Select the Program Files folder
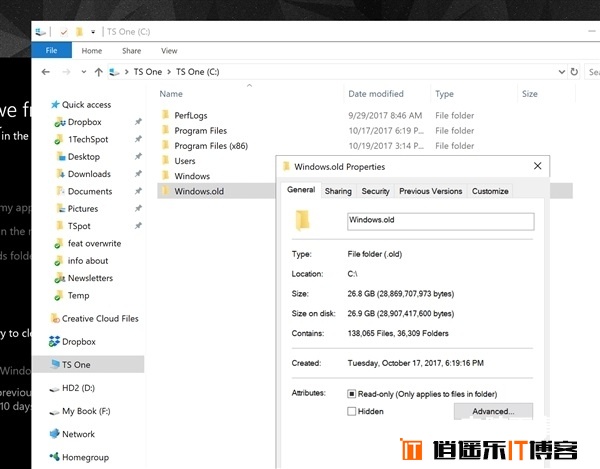 (x=201, y=130)
